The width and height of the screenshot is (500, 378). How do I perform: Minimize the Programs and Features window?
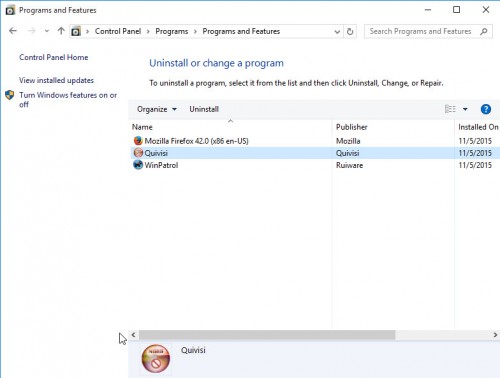(x=428, y=10)
